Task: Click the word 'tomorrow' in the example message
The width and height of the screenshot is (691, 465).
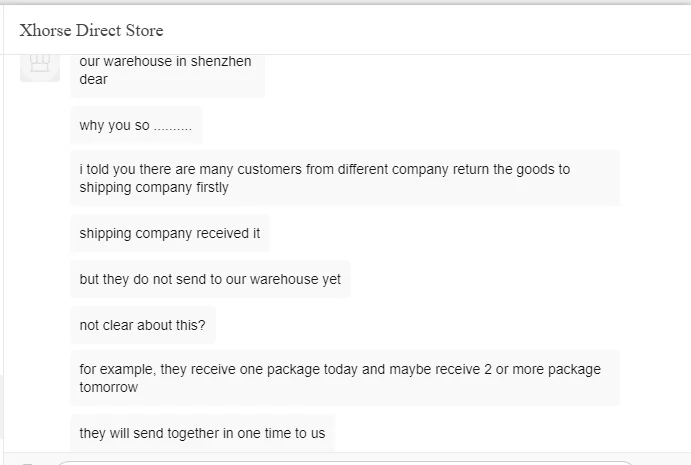Action: click(108, 387)
